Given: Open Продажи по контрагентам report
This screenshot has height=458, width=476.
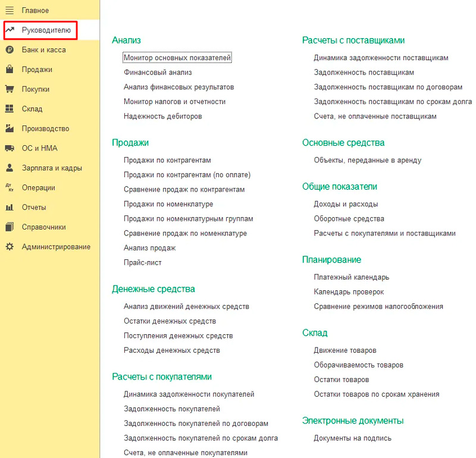Looking at the screenshot, I should (x=167, y=160).
